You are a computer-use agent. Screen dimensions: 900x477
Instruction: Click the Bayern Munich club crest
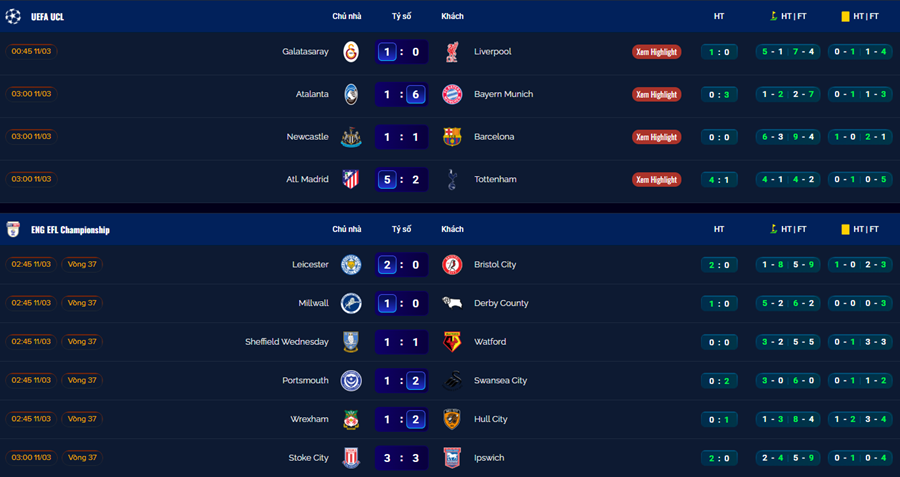point(452,94)
